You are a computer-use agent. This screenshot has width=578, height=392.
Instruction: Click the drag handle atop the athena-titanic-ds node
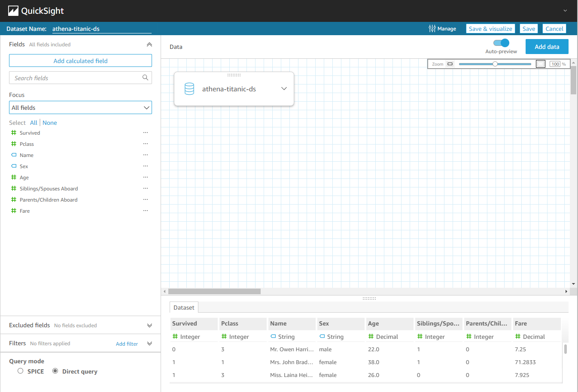(x=234, y=75)
